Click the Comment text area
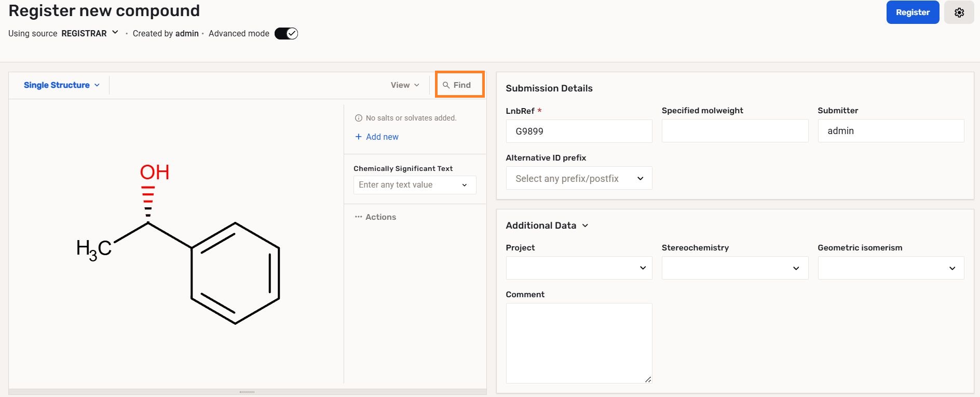The width and height of the screenshot is (980, 397). (579, 343)
